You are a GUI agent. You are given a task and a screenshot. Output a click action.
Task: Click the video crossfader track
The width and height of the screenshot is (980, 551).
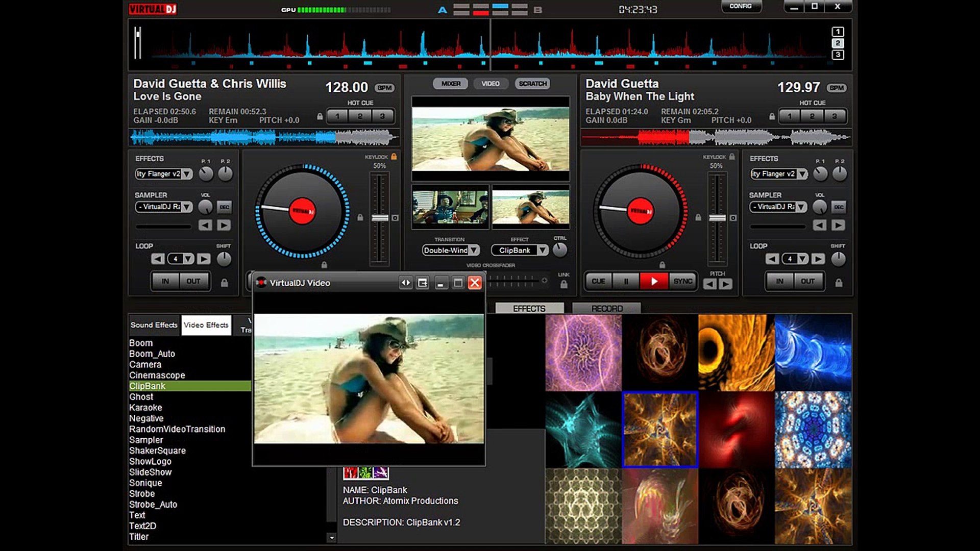click(513, 280)
